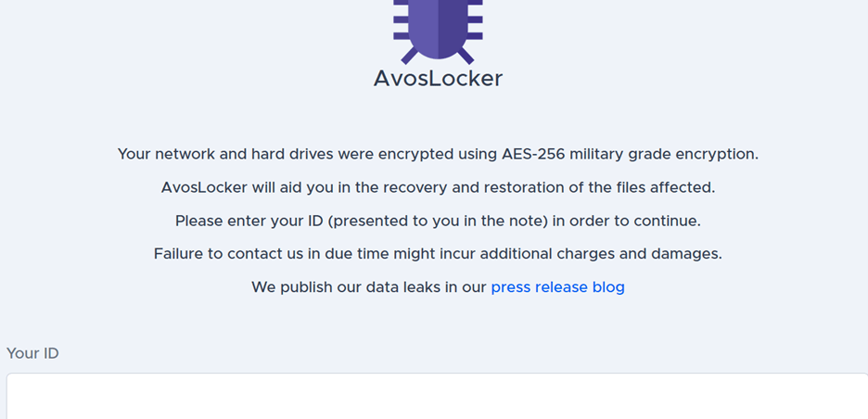Click "AvosLocker" in the recovery sentence

(x=204, y=187)
